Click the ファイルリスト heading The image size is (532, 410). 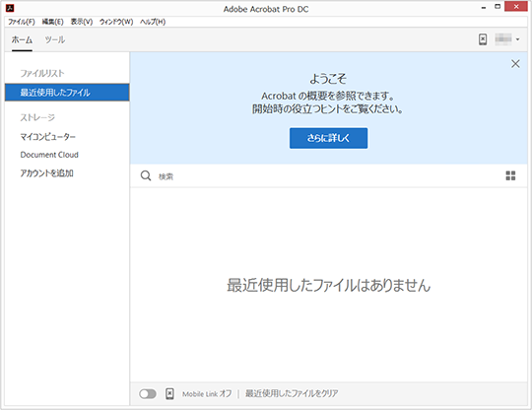(42, 73)
